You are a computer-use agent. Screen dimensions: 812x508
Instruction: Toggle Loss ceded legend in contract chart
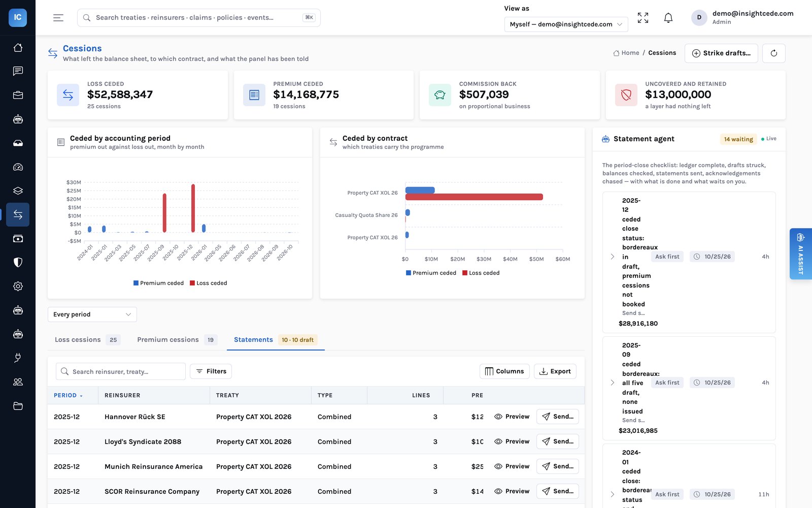click(x=481, y=273)
